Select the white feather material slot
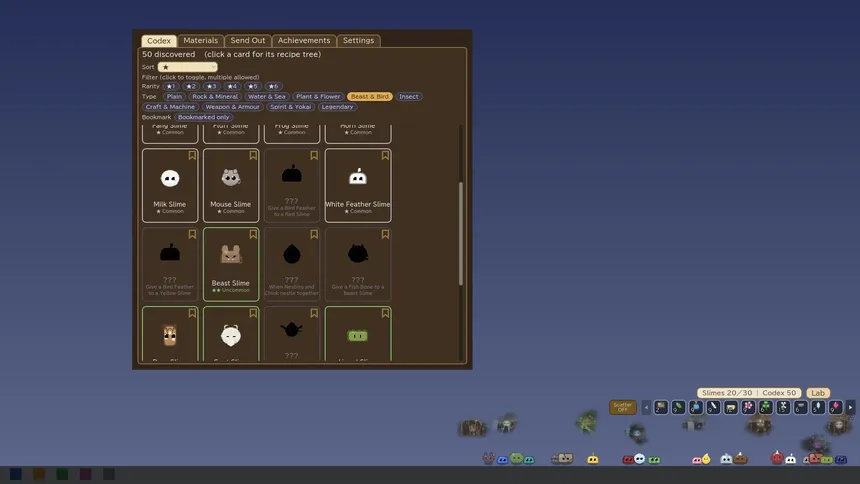Image resolution: width=860 pixels, height=484 pixels. pyautogui.click(x=713, y=407)
